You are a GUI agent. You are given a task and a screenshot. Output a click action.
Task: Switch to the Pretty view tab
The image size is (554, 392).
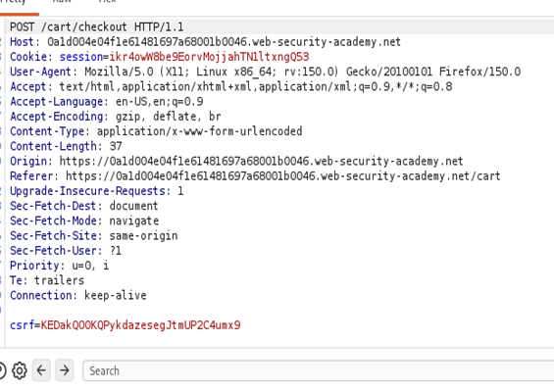(13, 1)
